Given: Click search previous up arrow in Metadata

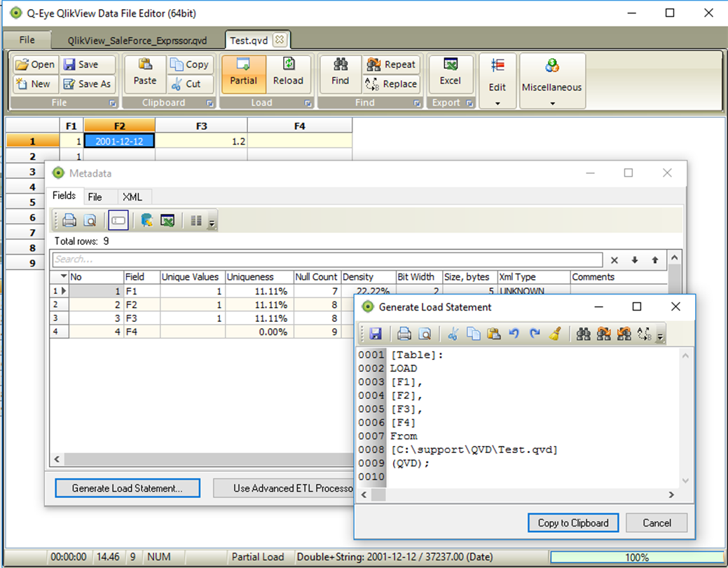Looking at the screenshot, I should click(654, 260).
